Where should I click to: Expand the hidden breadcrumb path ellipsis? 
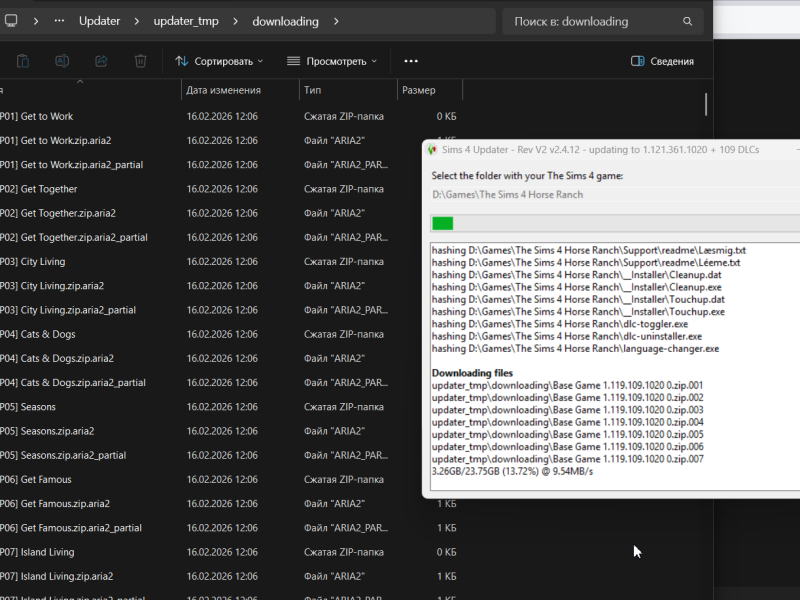pos(61,21)
